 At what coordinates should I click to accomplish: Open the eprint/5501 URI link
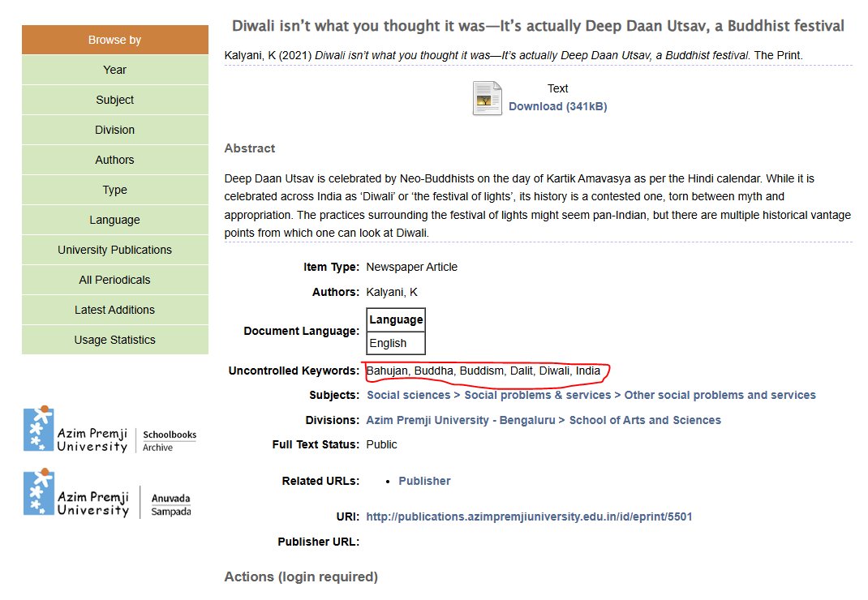[x=529, y=516]
